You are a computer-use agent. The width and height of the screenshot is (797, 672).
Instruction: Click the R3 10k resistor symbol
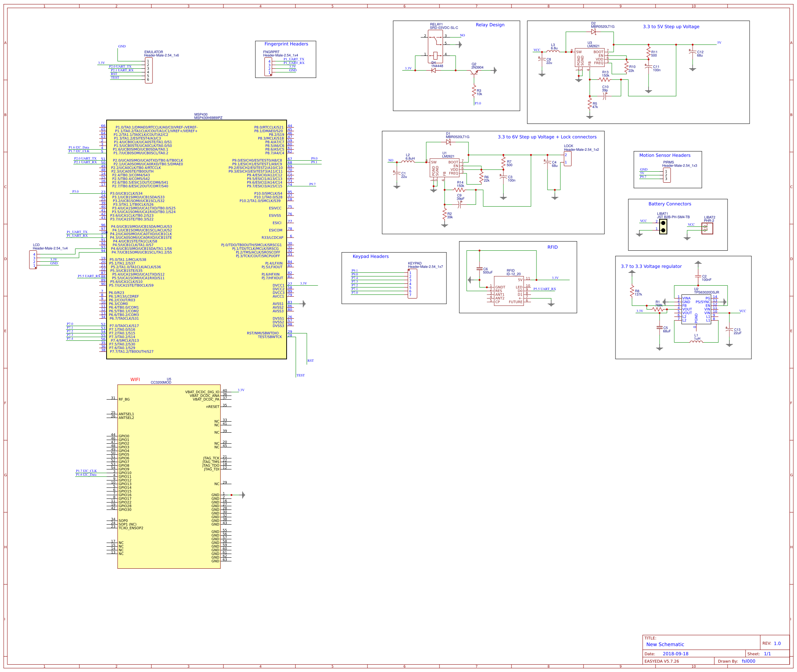click(474, 92)
